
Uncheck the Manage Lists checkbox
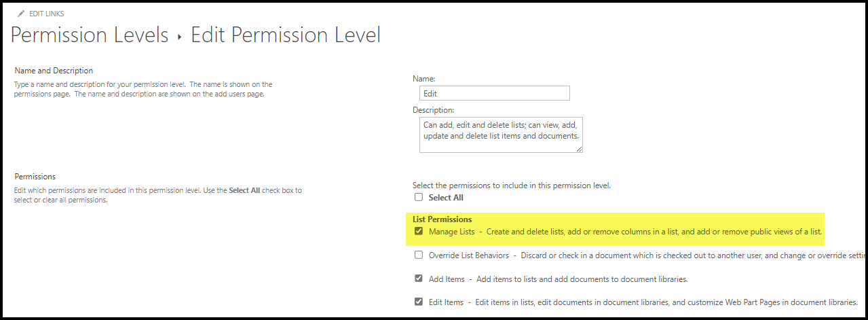click(419, 232)
